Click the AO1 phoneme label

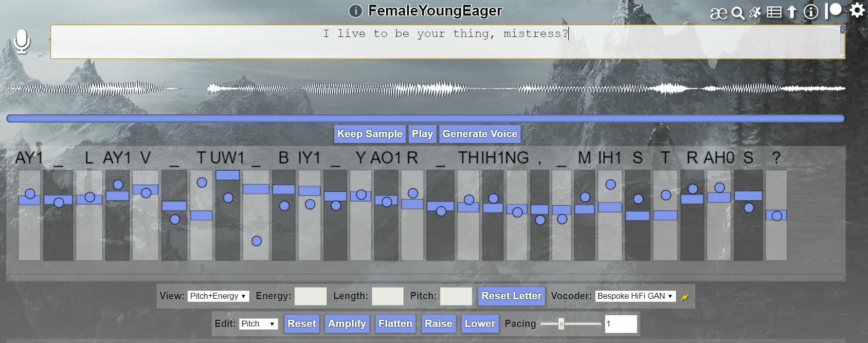pos(386,158)
